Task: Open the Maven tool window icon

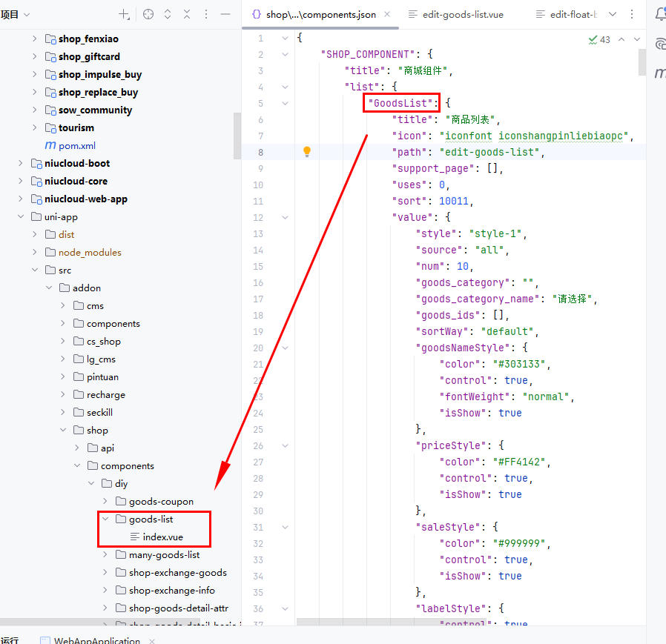Action: (659, 73)
